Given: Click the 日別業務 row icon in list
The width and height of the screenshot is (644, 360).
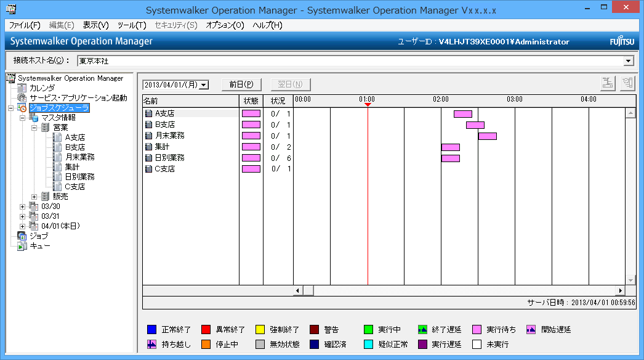Looking at the screenshot, I should [148, 158].
